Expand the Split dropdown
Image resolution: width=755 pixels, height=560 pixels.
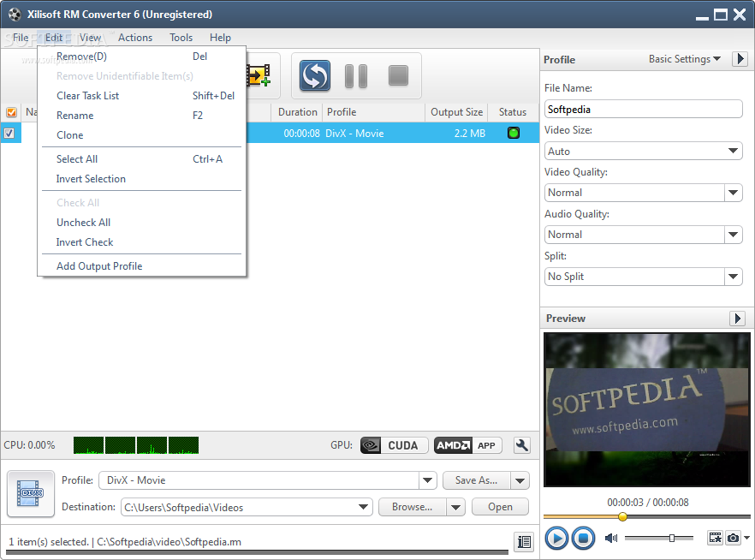click(733, 277)
